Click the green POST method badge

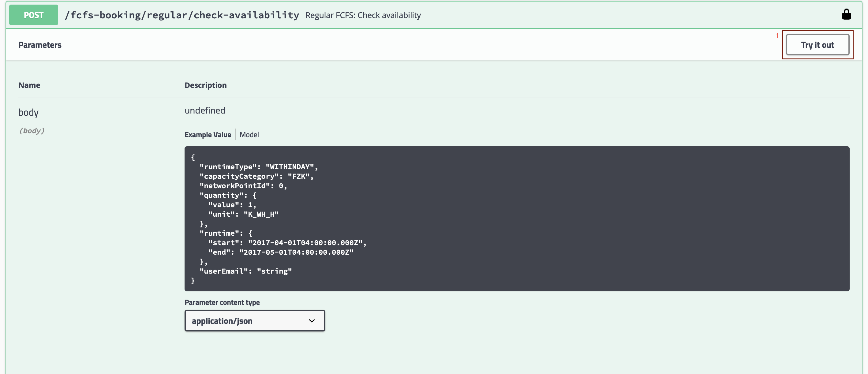(x=33, y=15)
